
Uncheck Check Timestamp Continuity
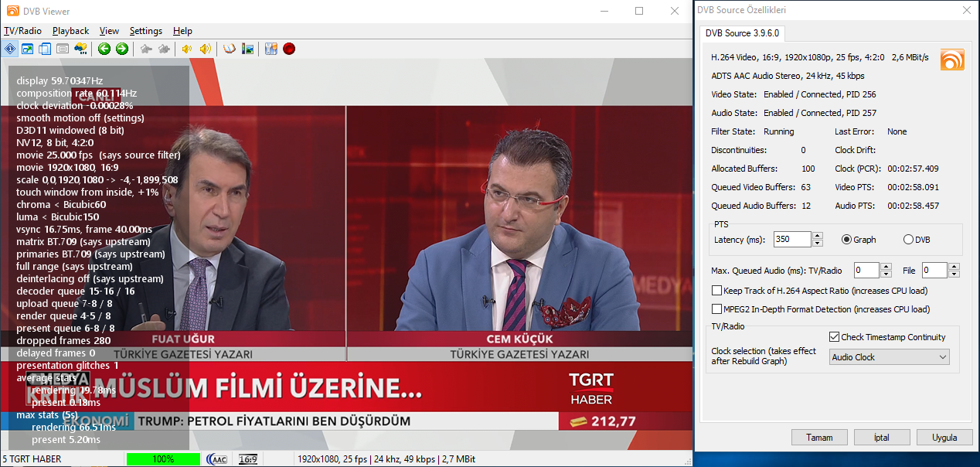pos(834,337)
